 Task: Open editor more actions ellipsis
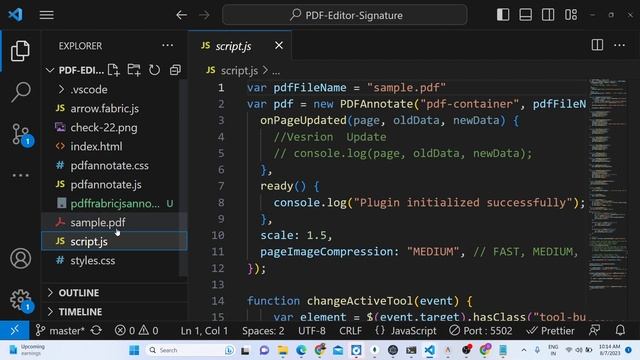tap(620, 45)
